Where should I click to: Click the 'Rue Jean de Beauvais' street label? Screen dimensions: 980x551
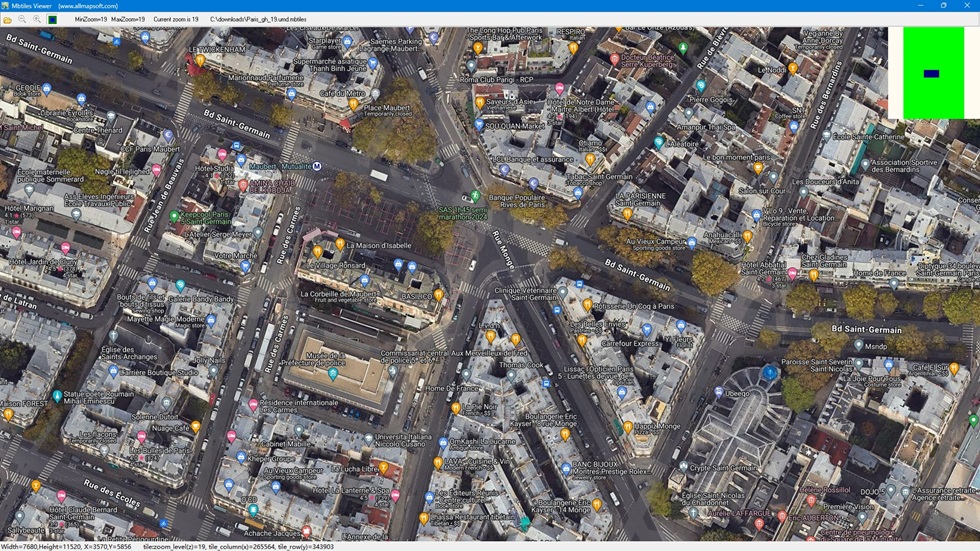point(165,196)
